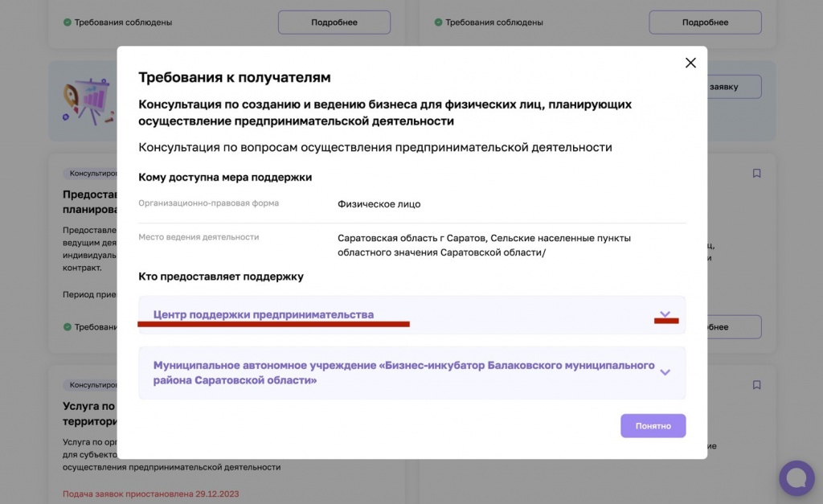
Task: Click Подробнее button in top-right card
Action: [705, 23]
